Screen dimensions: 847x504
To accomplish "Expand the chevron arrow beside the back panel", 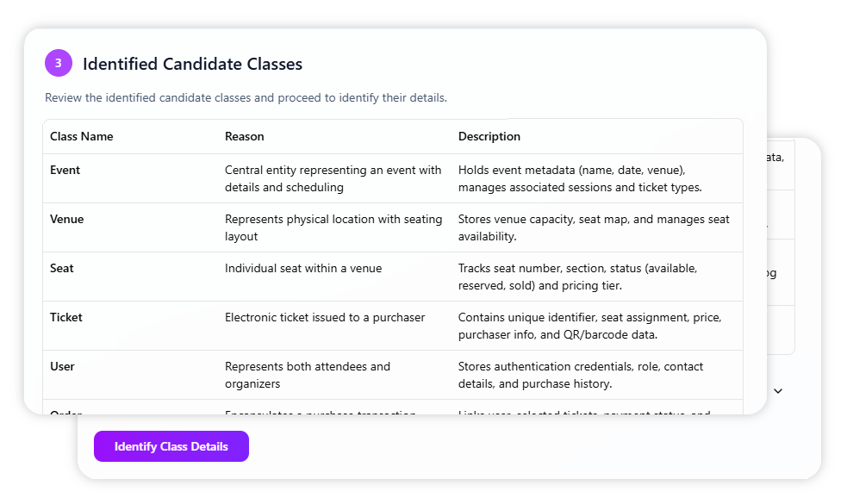I will click(778, 391).
